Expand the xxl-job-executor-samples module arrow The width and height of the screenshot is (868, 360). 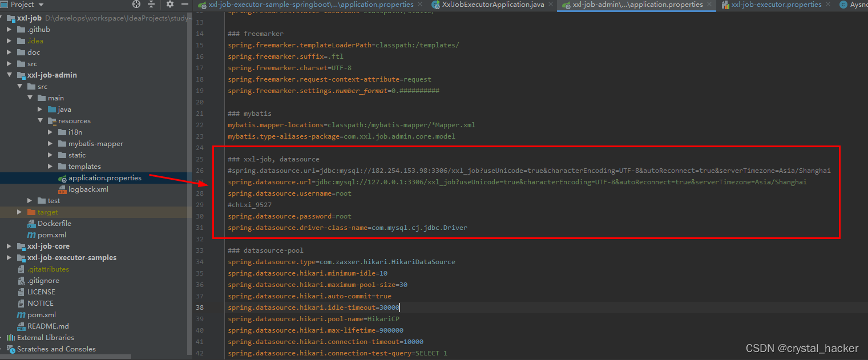(x=9, y=257)
